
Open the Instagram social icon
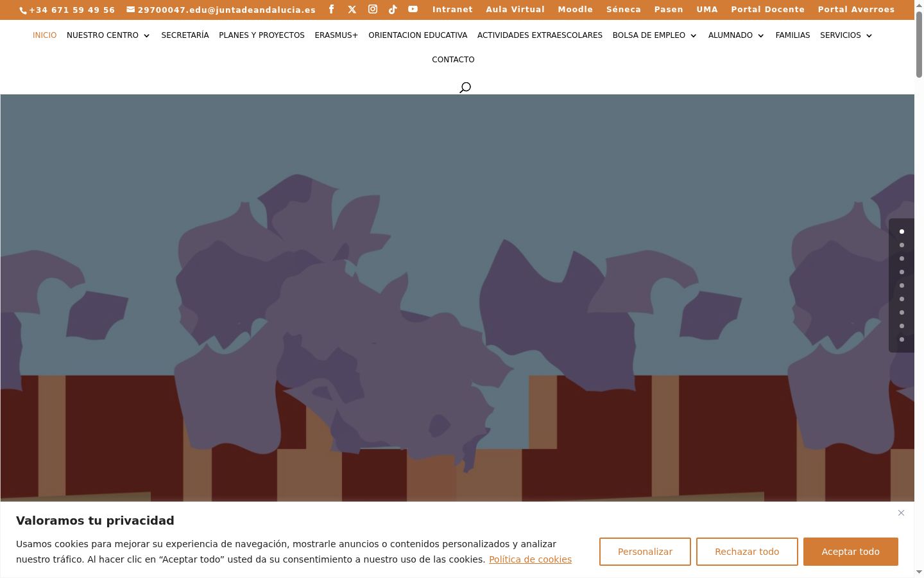coord(373,9)
